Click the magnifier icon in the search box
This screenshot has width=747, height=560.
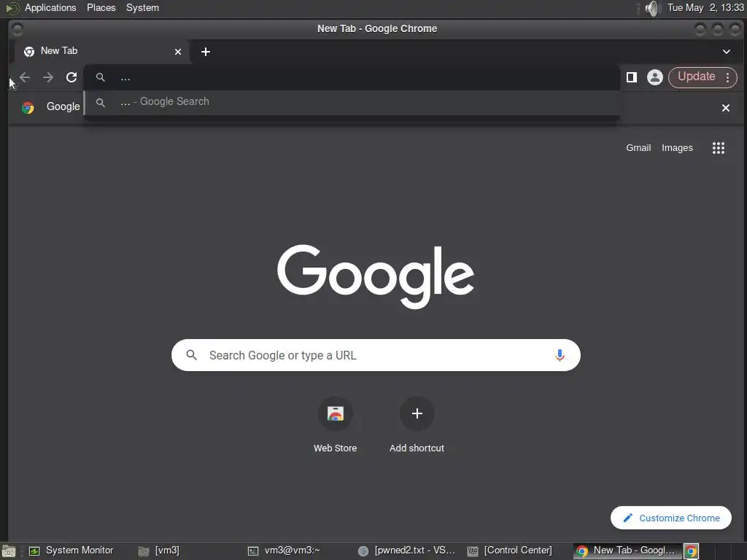coord(192,355)
